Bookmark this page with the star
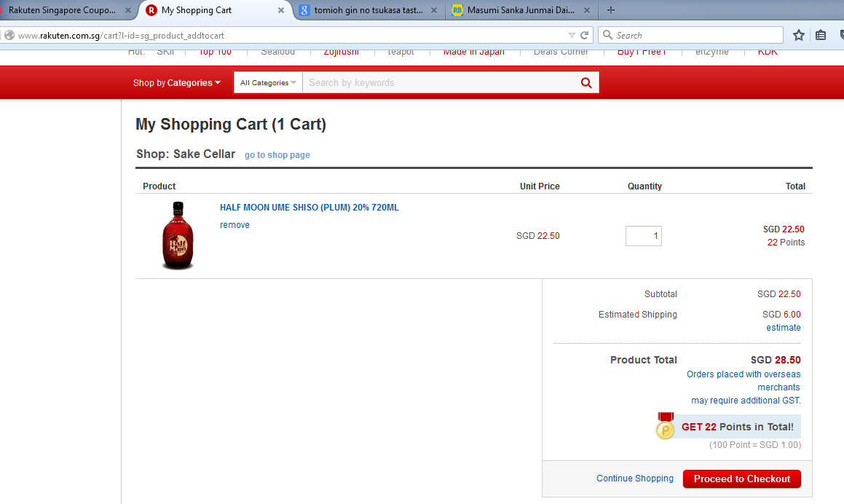Image resolution: width=844 pixels, height=504 pixels. [799, 36]
